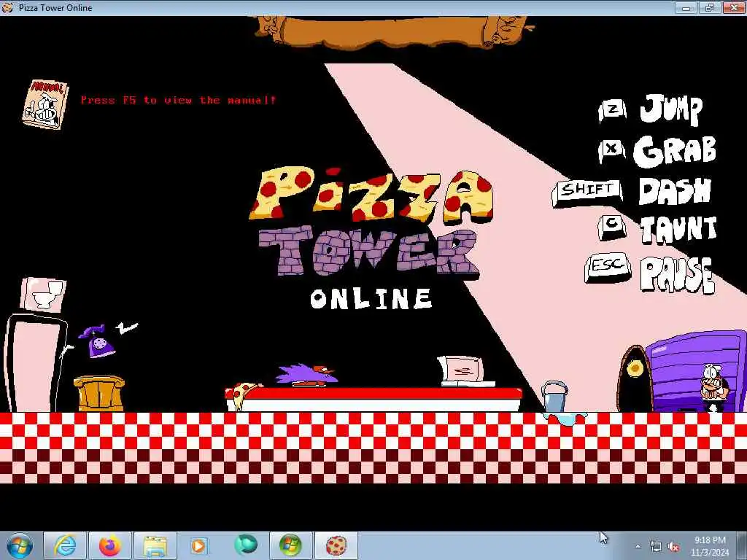747x560 pixels.
Task: Click the muted volume icon in the tray
Action: (x=673, y=547)
